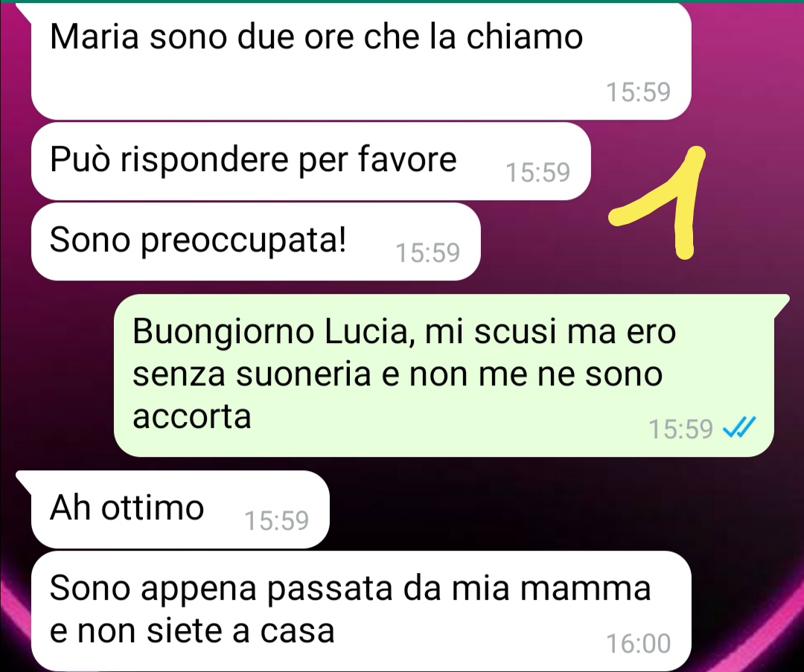Click the 15:59 timestamp after 'Può rispondere per favore'
Viewport: 804px width, 672px height.
point(538,172)
